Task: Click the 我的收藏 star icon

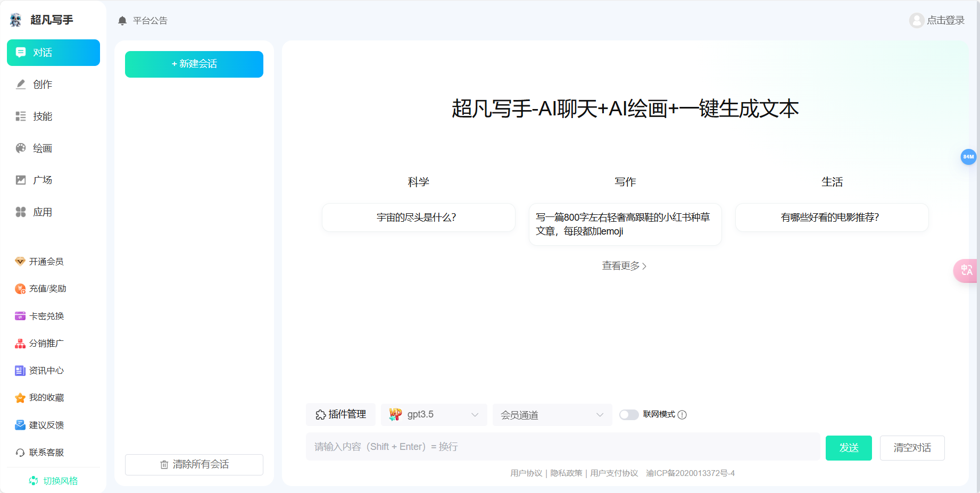Action: click(x=20, y=397)
